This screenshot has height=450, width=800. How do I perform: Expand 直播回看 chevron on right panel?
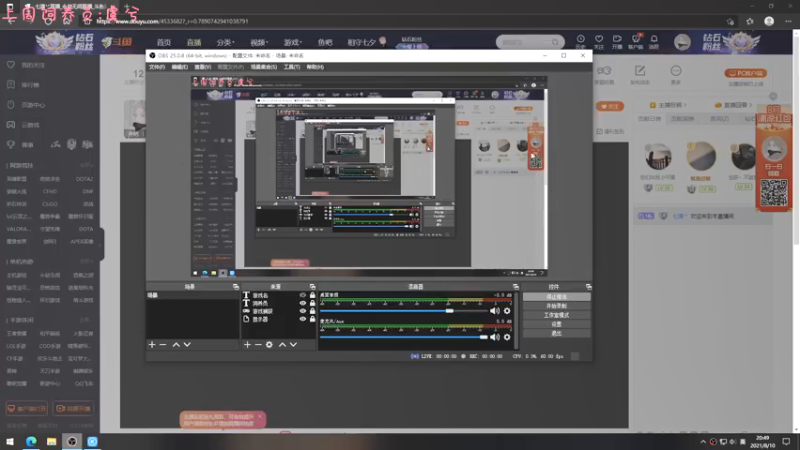(x=751, y=105)
